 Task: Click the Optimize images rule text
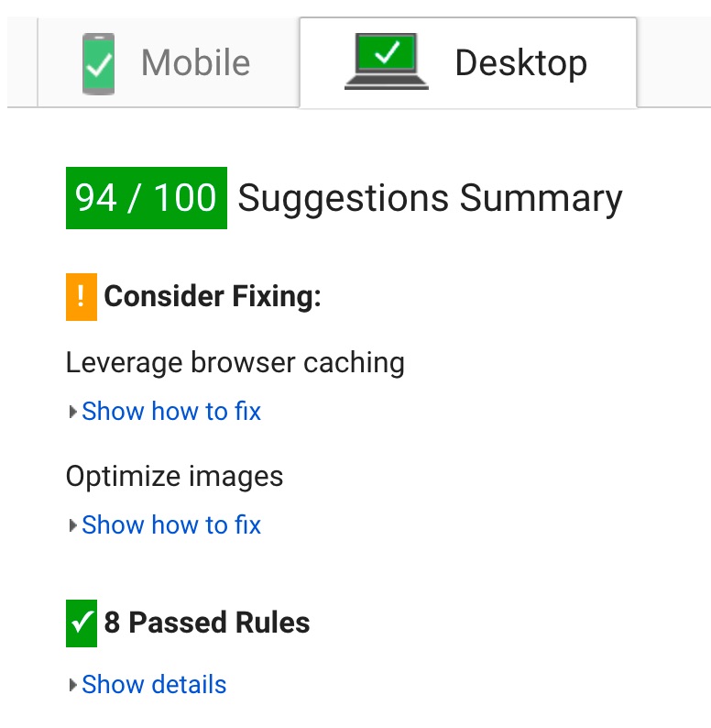coord(174,477)
